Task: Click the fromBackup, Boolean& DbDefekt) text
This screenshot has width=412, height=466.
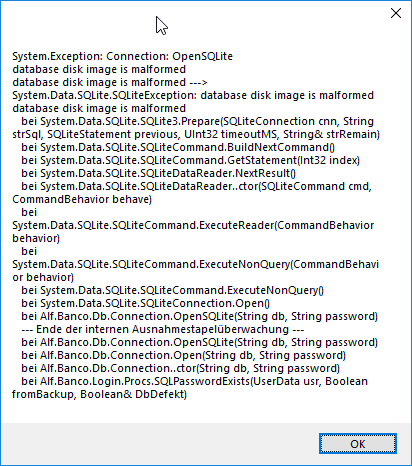Action: (100, 394)
